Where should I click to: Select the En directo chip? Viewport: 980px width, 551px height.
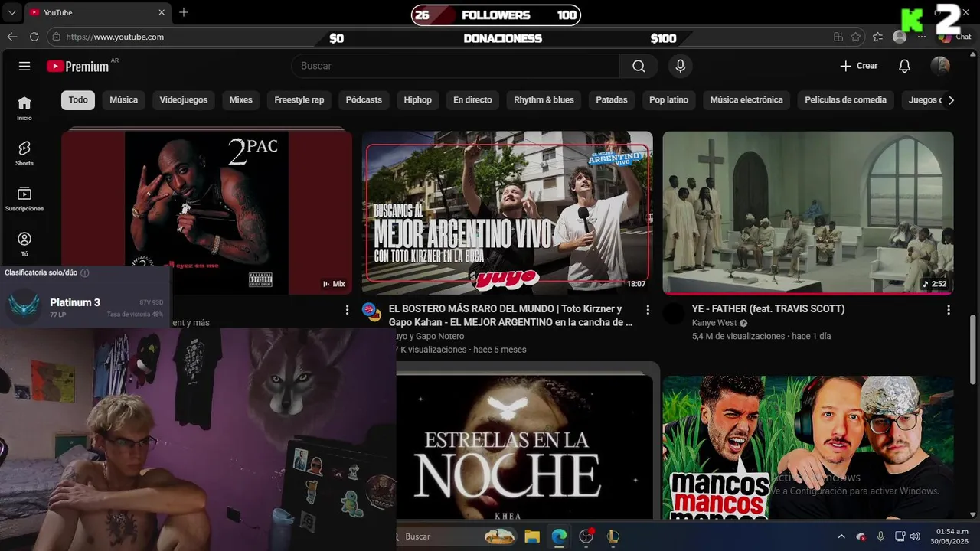click(x=472, y=100)
